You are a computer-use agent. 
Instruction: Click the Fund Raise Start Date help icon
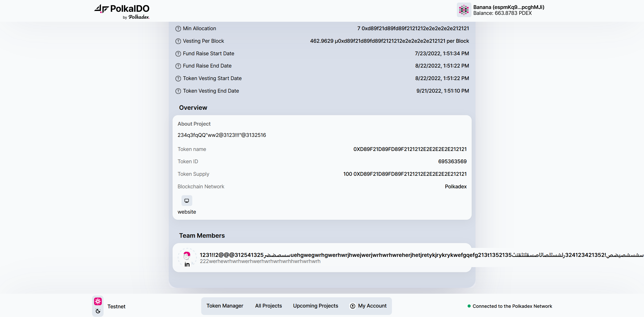(x=178, y=53)
